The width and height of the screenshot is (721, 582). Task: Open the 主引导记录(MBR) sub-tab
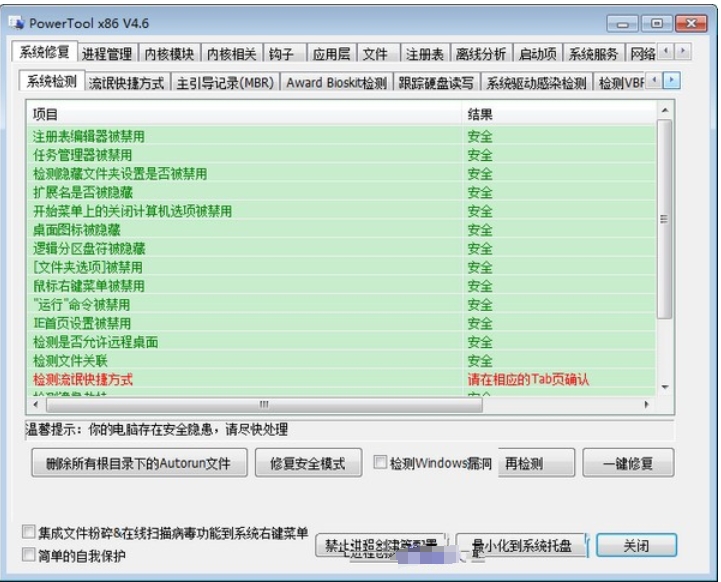[225, 83]
